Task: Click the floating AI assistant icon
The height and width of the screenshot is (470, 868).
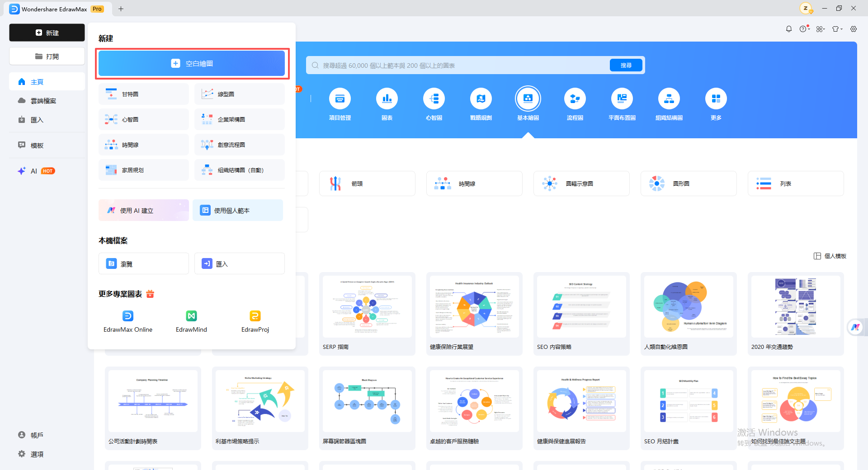Action: click(855, 327)
